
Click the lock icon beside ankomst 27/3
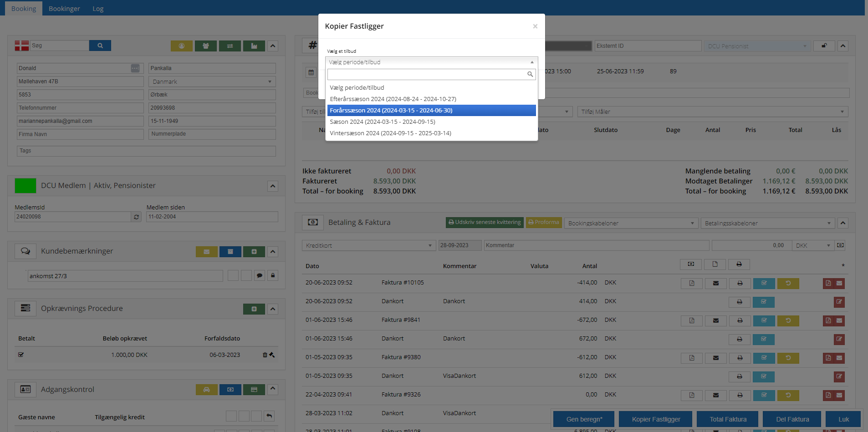pyautogui.click(x=273, y=276)
